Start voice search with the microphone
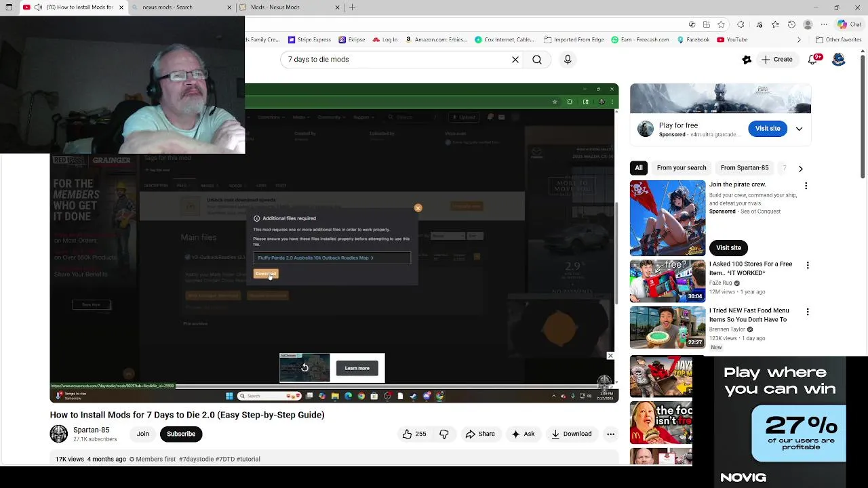Image resolution: width=868 pixels, height=488 pixels. point(568,60)
